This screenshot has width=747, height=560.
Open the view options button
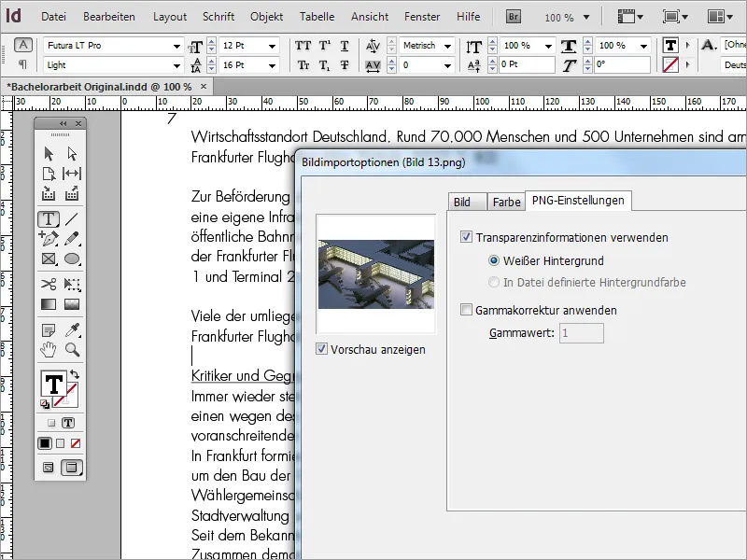[629, 17]
